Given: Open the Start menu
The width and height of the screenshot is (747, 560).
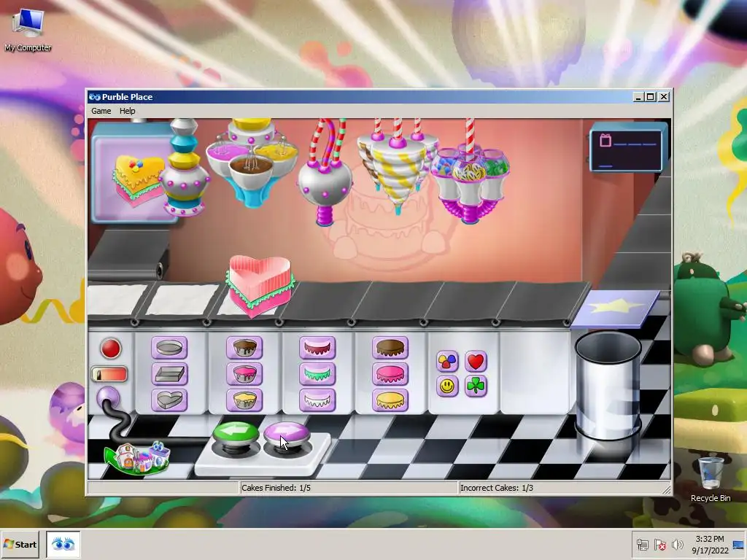Looking at the screenshot, I should pyautogui.click(x=20, y=544).
